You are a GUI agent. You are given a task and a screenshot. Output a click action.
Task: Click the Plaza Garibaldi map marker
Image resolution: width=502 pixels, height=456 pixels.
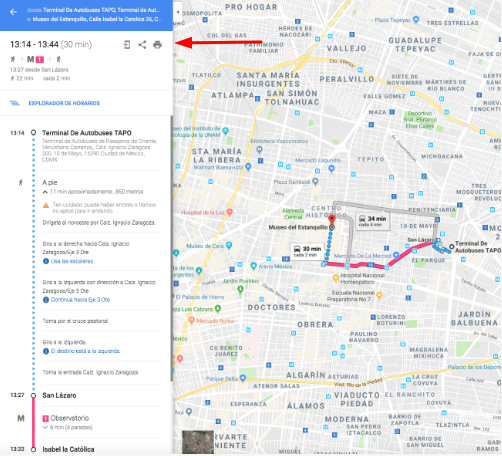coord(315,181)
